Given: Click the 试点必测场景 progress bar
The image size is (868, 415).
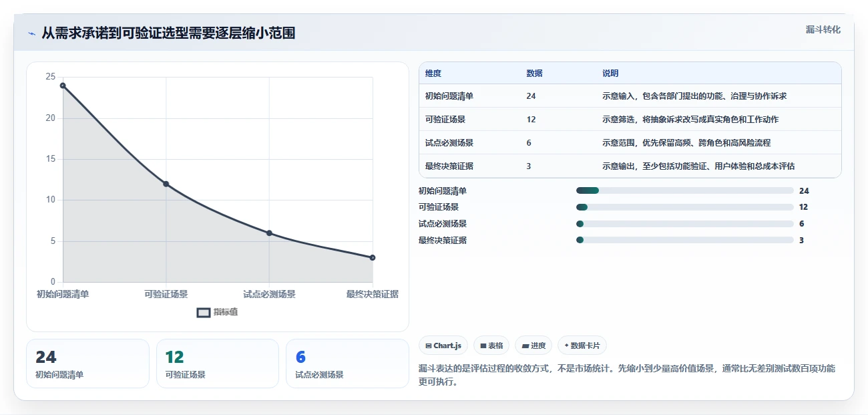Looking at the screenshot, I should [684, 224].
